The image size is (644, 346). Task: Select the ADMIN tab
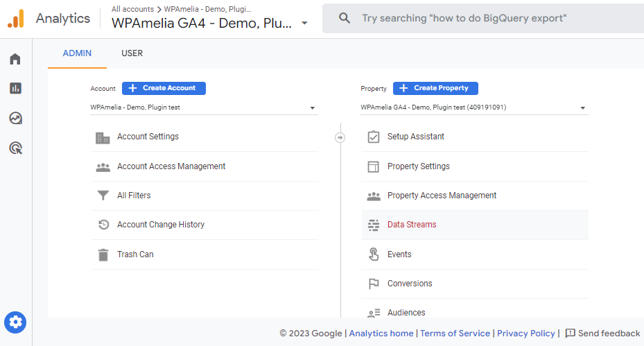tap(77, 53)
